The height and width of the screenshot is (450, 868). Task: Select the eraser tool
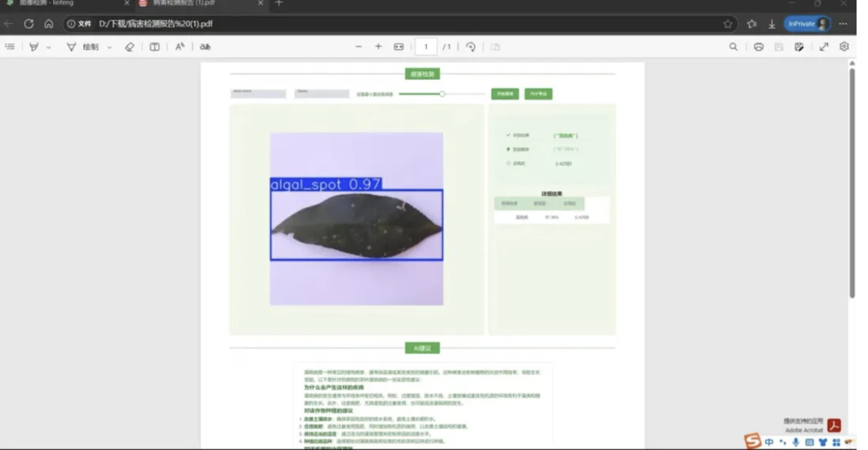click(x=129, y=47)
